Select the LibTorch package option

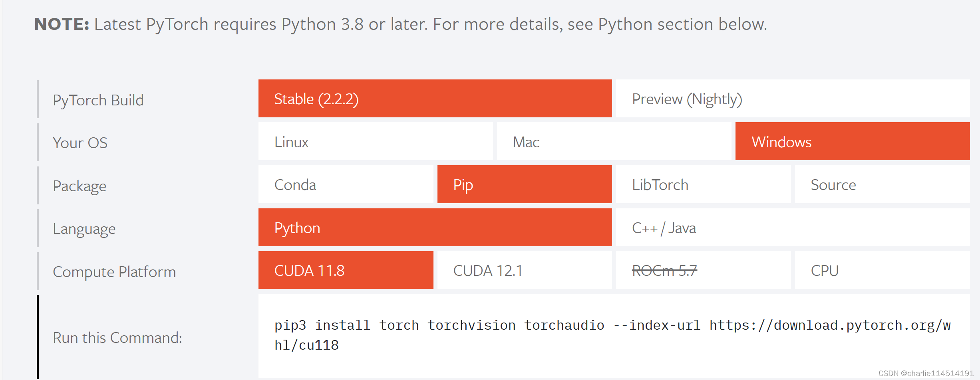tap(660, 184)
